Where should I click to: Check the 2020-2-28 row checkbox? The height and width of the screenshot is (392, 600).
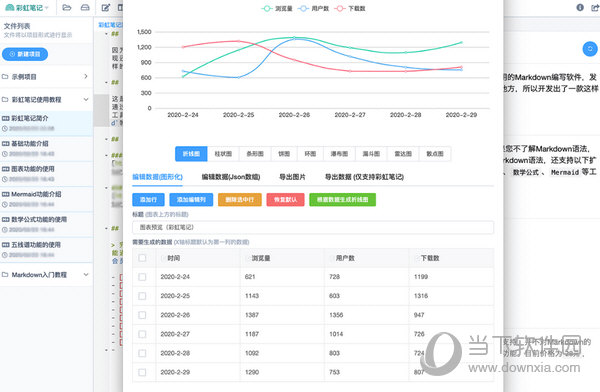[142, 353]
